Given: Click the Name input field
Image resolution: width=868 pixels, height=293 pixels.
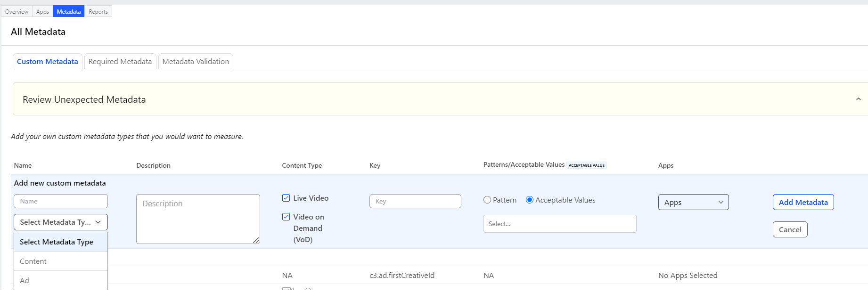Looking at the screenshot, I should pyautogui.click(x=61, y=201).
